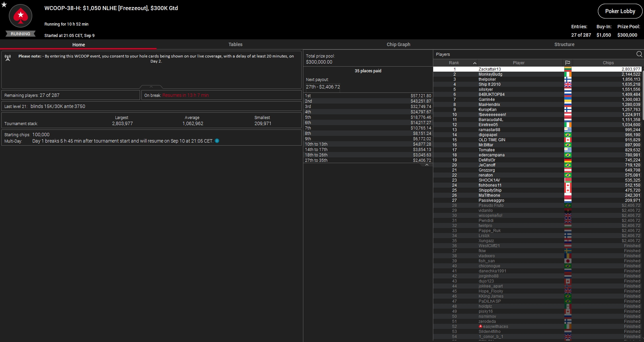Image resolution: width=644 pixels, height=342 pixels.
Task: Click the flag next to OLD TIME GIN
Action: tap(568, 140)
